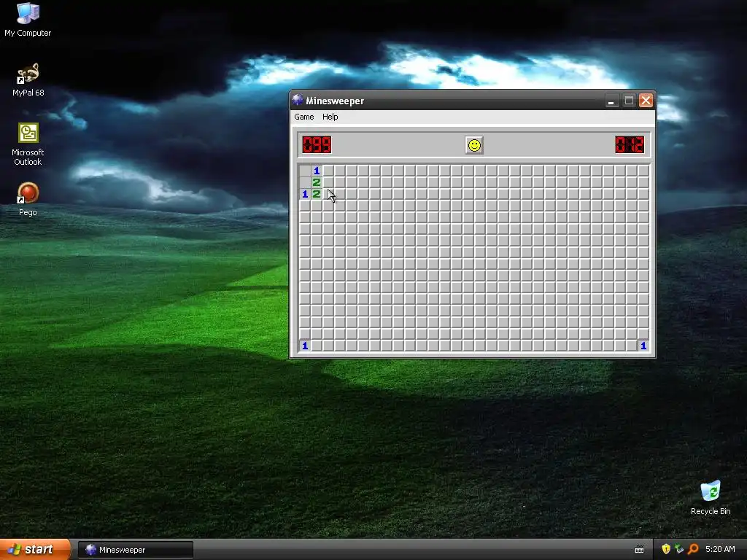Select the Pego desktop shortcut
747x560 pixels.
[28, 199]
